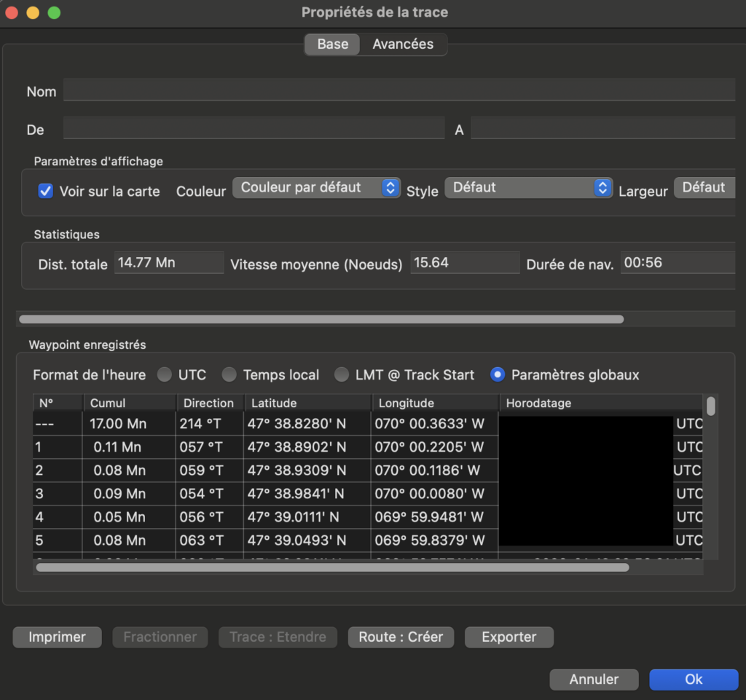Cancel with the Annuler button

[594, 680]
